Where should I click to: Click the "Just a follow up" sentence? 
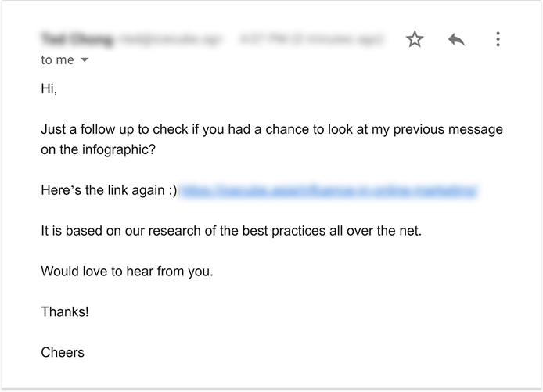pyautogui.click(x=271, y=139)
